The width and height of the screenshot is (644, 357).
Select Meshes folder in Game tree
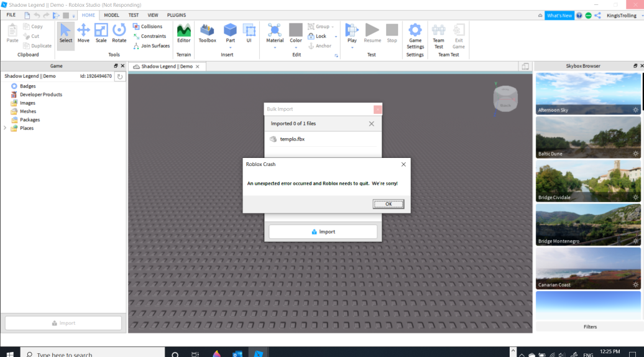24,111
